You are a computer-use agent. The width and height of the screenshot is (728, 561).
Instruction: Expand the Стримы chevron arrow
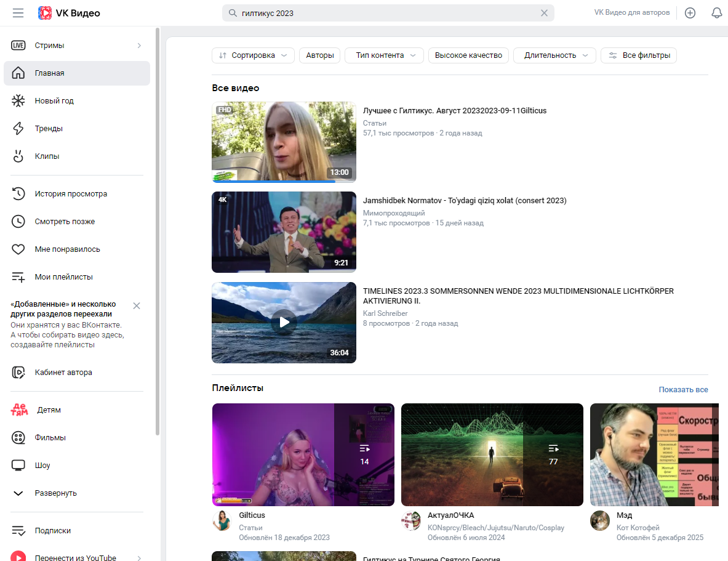(139, 46)
